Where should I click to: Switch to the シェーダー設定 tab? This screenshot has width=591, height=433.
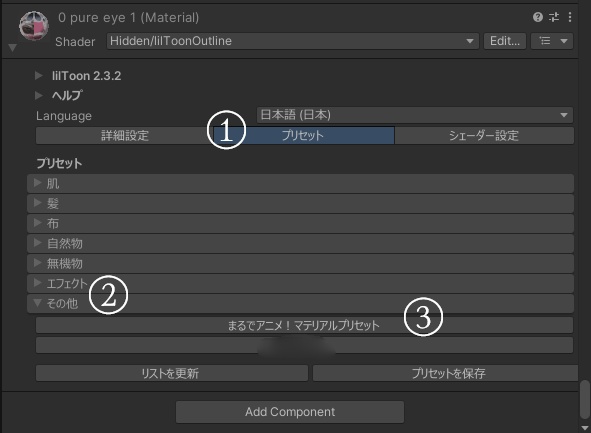click(x=484, y=136)
